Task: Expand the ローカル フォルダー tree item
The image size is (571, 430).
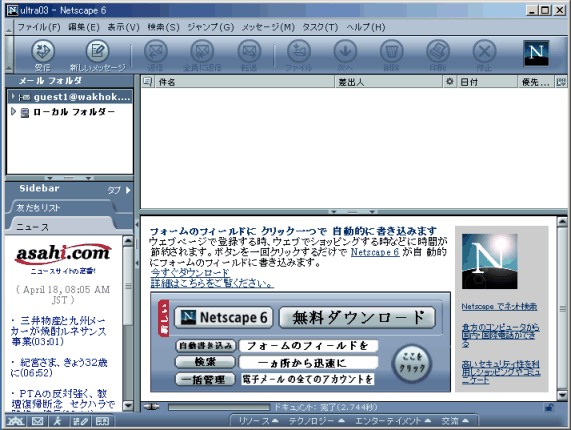Action: click(13, 111)
